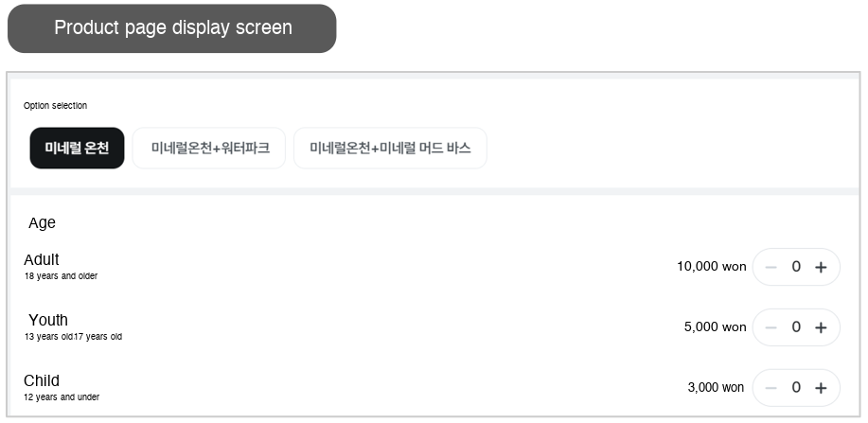Select the 미네럴 온천 option
The image size is (868, 423).
[x=77, y=148]
